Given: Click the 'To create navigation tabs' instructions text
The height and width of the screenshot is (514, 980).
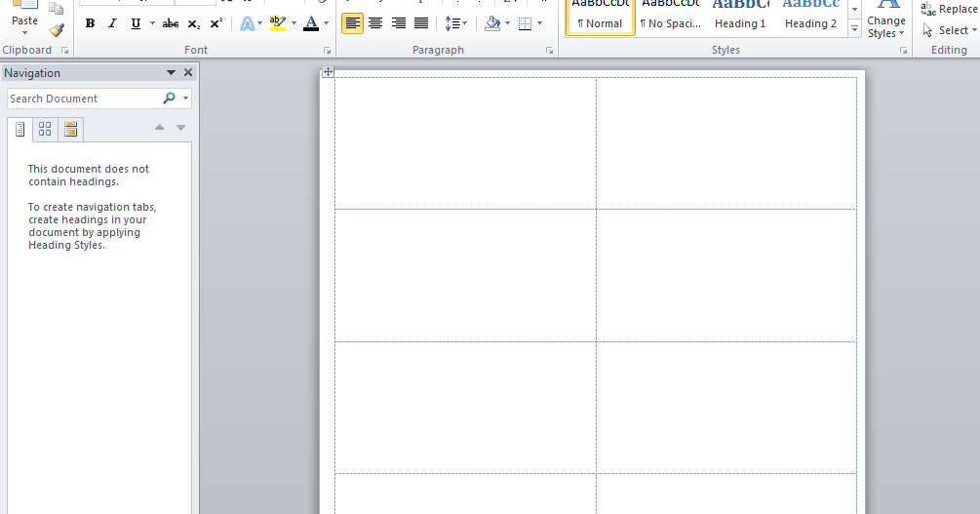Looking at the screenshot, I should click(x=92, y=225).
